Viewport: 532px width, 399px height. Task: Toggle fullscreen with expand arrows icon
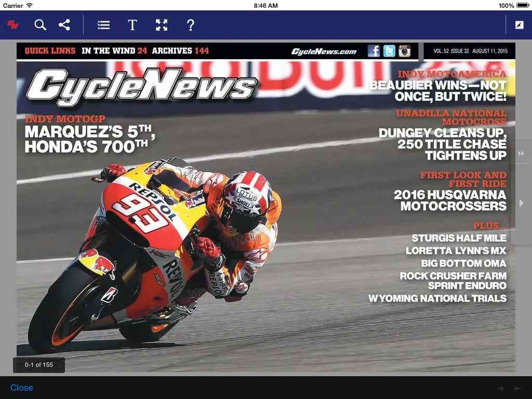pos(162,25)
